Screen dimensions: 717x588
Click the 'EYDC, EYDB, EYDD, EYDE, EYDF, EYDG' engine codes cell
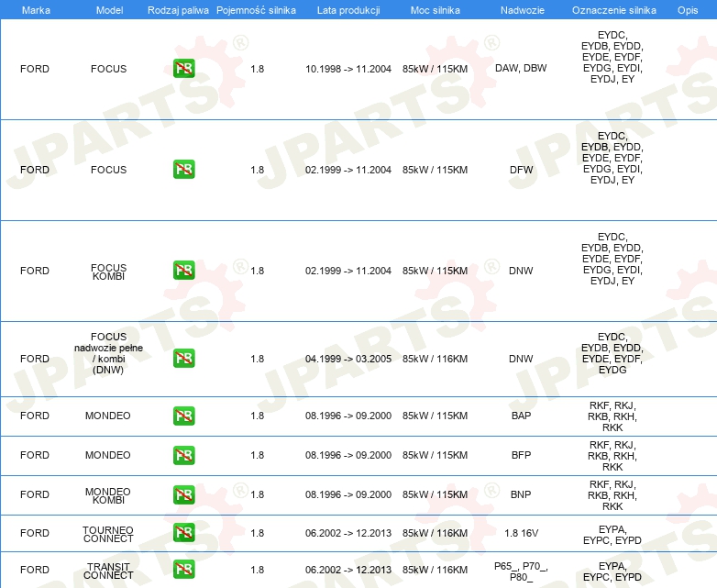(612, 353)
